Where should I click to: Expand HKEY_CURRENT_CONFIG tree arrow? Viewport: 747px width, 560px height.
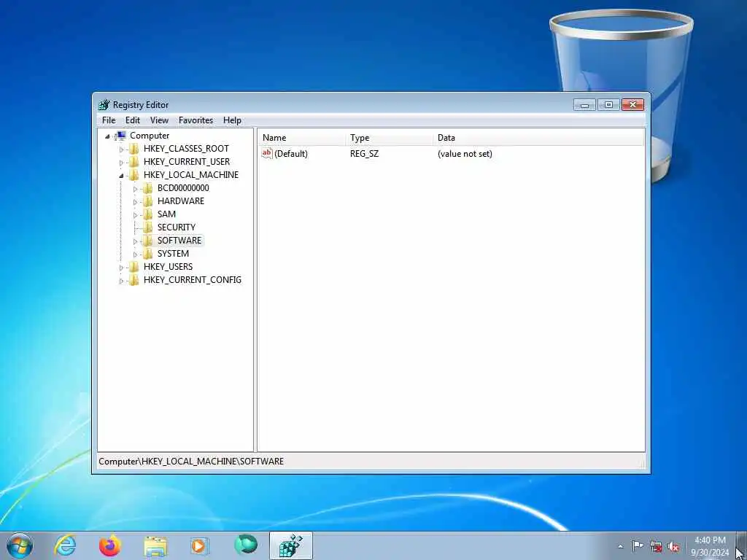coord(121,281)
